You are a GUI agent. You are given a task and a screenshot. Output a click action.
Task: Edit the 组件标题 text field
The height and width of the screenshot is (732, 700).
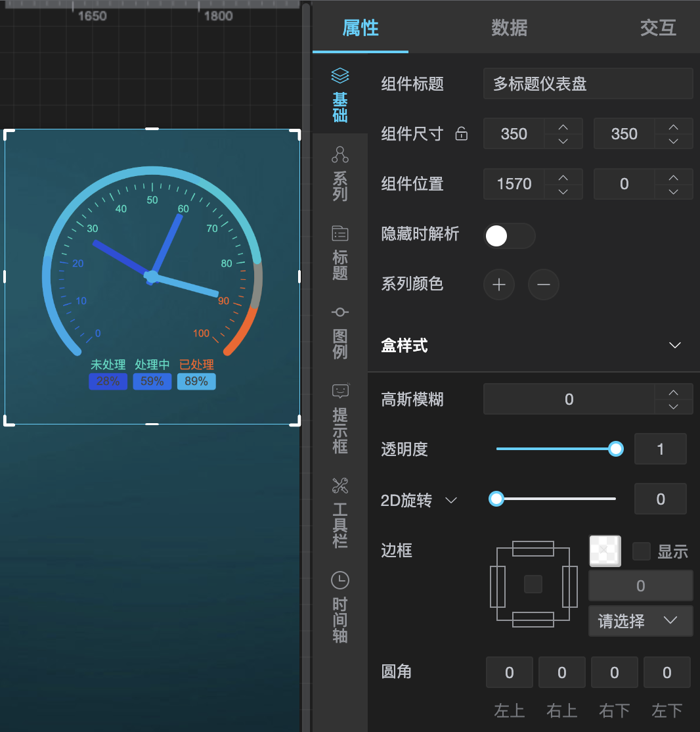[588, 83]
